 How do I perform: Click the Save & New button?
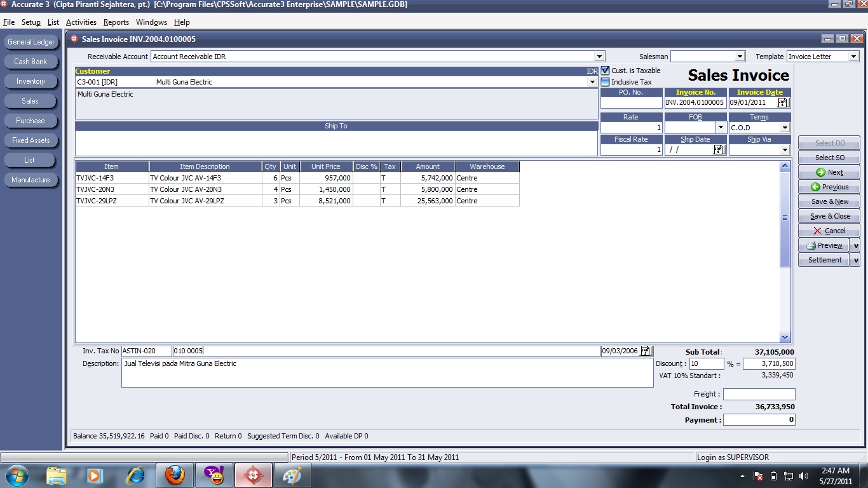(x=829, y=201)
